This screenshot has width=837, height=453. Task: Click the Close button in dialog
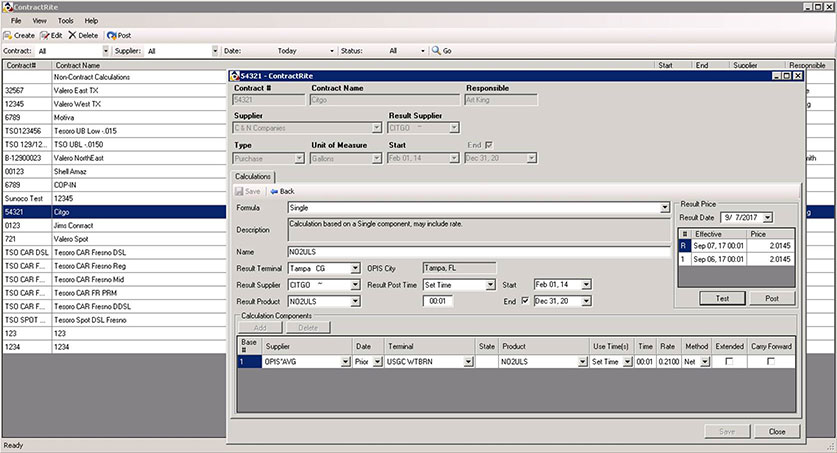tap(777, 431)
